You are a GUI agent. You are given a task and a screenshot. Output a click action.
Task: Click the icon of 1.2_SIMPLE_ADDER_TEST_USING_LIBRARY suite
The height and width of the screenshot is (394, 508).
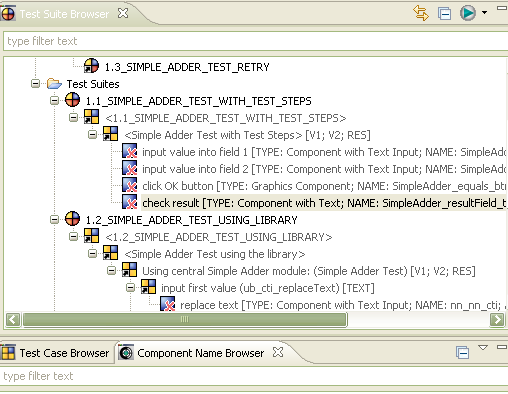72,219
